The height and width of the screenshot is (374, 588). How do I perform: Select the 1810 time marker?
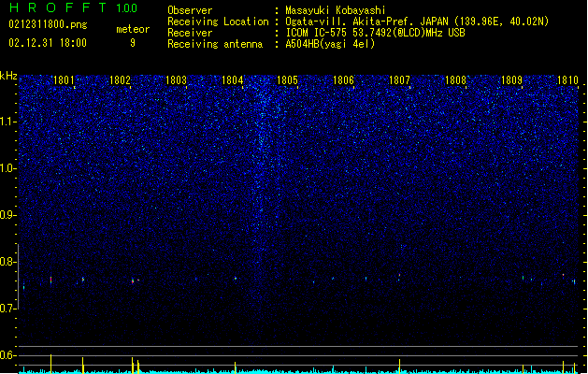[x=567, y=80]
